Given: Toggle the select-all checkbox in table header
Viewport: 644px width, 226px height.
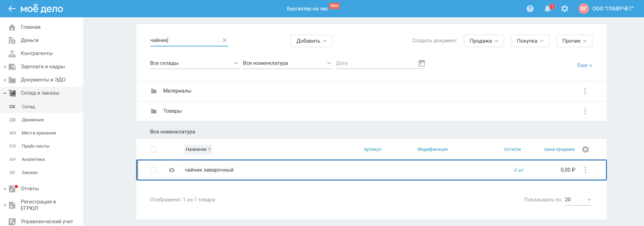Looking at the screenshot, I should [x=153, y=149].
